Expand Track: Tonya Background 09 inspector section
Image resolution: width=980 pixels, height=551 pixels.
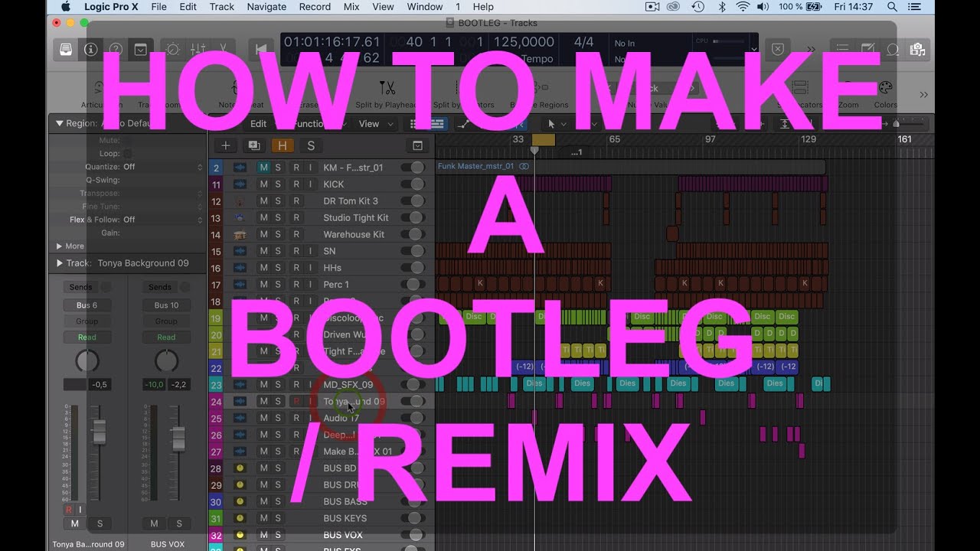pos(60,263)
